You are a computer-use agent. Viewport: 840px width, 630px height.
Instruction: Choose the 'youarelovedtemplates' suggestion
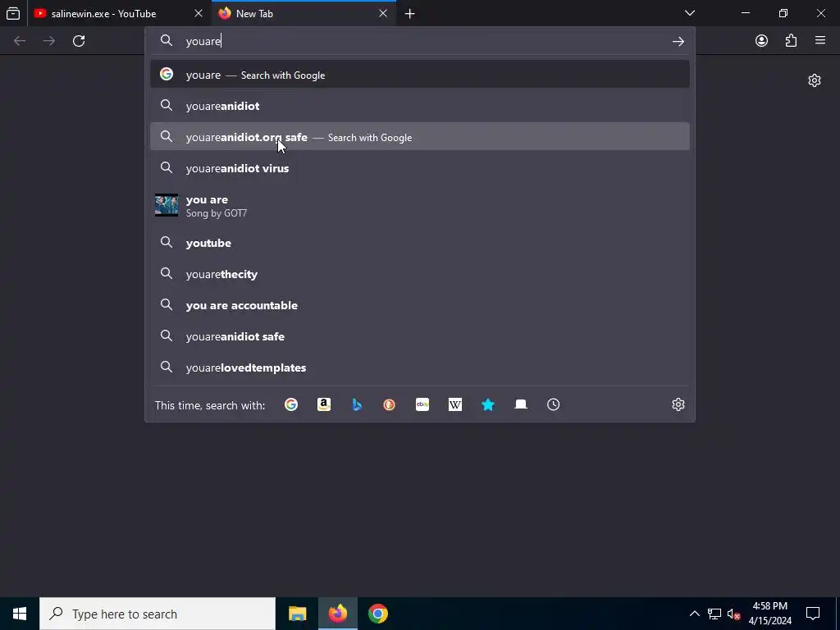420,367
